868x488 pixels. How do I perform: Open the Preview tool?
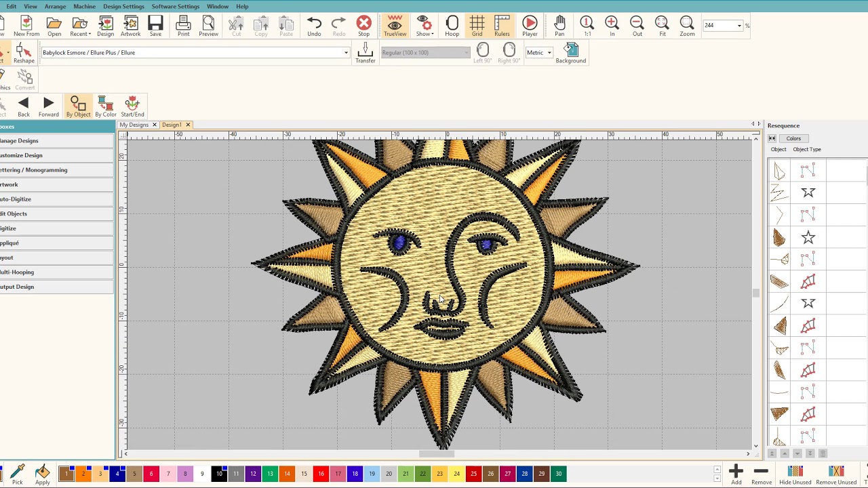click(208, 26)
